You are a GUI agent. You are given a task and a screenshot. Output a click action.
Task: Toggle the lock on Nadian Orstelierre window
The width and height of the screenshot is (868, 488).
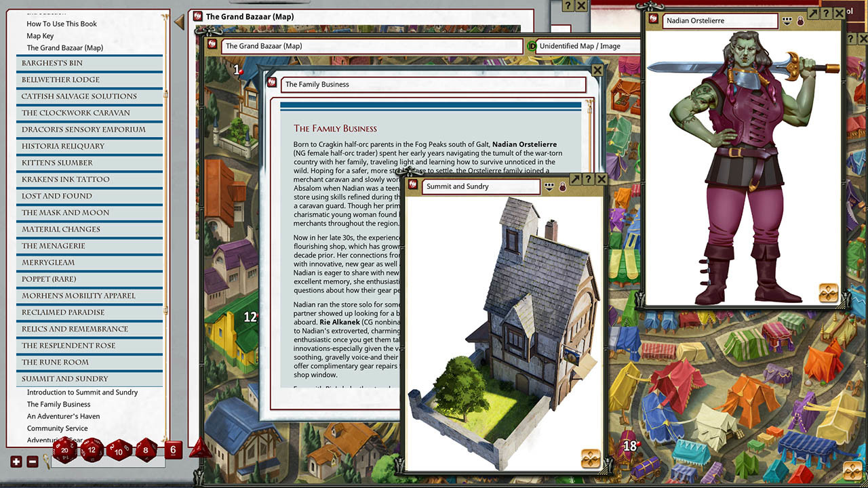pos(800,21)
